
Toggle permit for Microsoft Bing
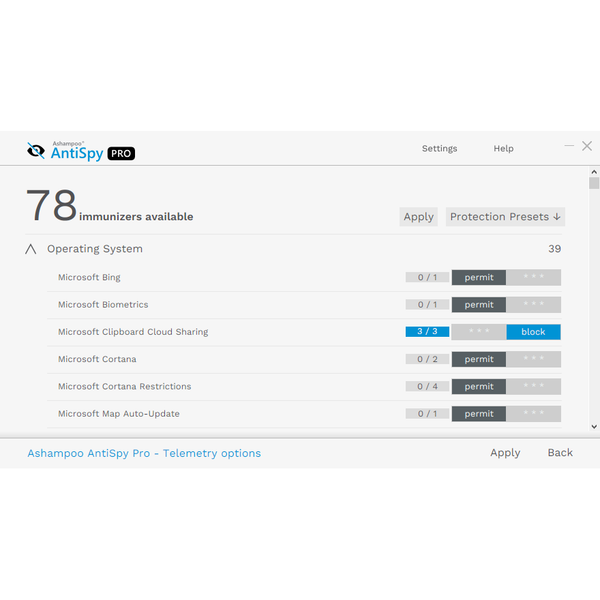pyautogui.click(x=479, y=277)
